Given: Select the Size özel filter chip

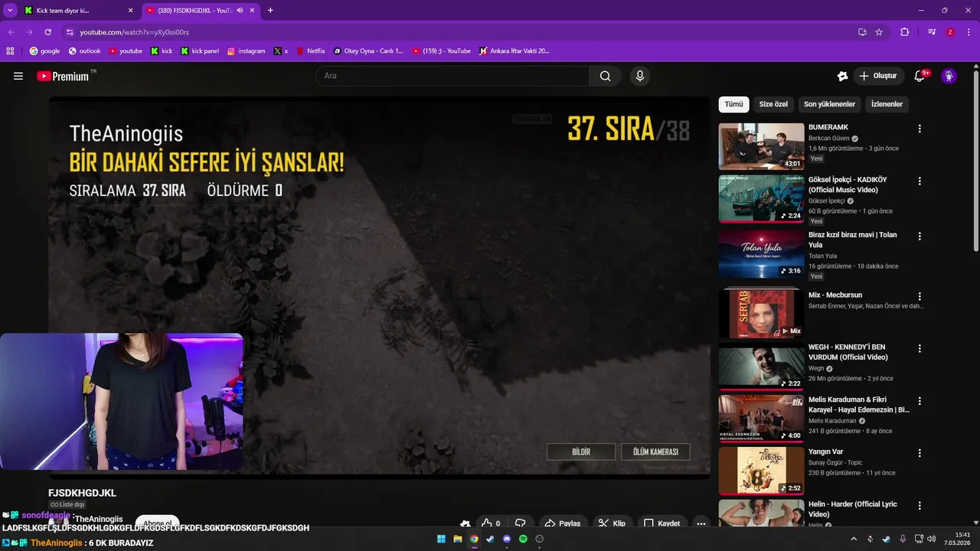Looking at the screenshot, I should [773, 104].
